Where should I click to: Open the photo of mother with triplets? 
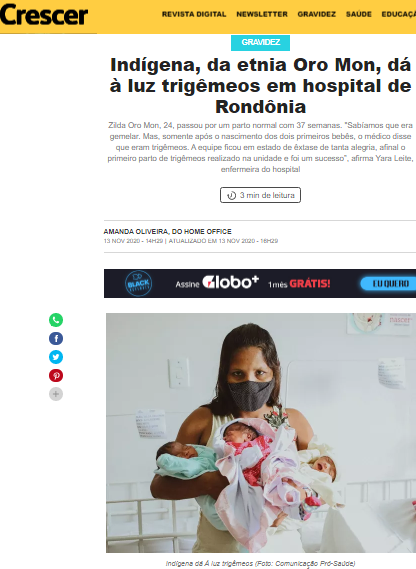pos(261,433)
